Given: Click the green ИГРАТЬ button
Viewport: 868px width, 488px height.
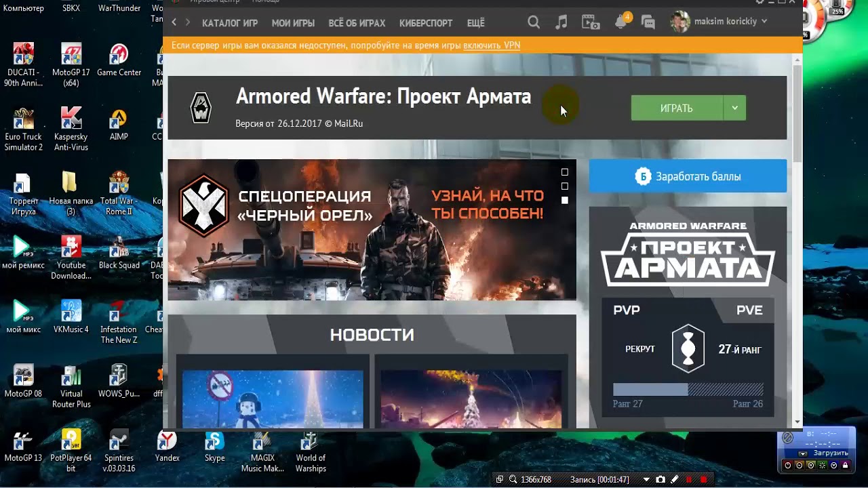Looking at the screenshot, I should point(677,108).
